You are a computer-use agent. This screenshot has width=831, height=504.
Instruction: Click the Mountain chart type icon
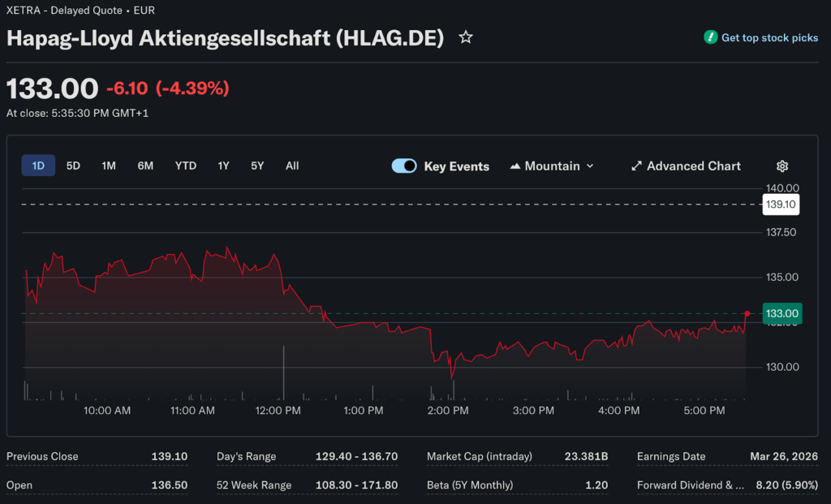515,166
